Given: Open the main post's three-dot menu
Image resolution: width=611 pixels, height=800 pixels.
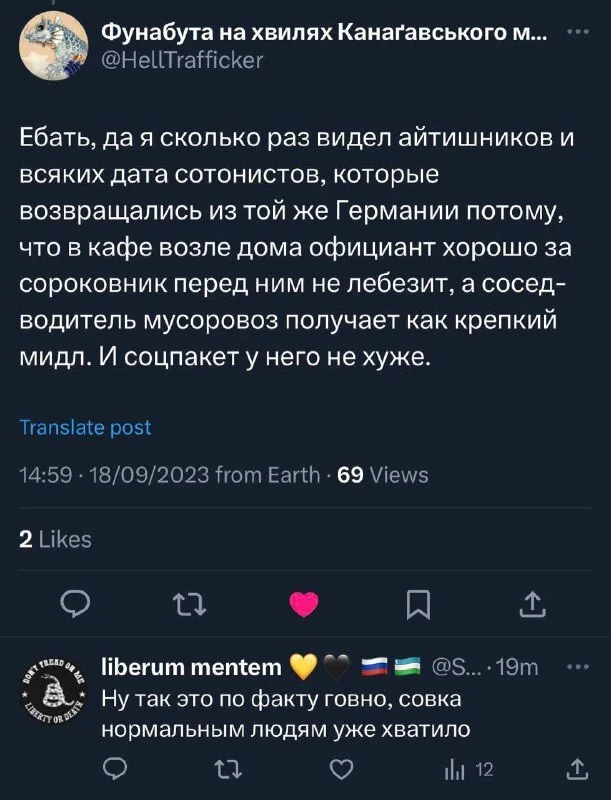Looking at the screenshot, I should (x=578, y=32).
